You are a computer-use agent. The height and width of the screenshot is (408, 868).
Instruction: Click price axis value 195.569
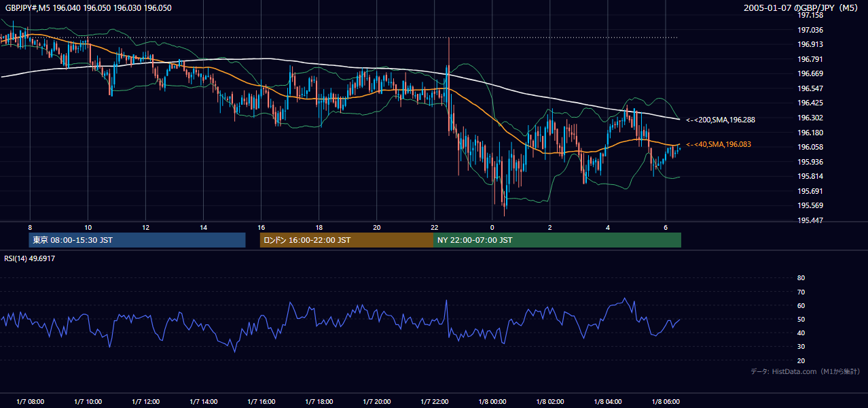810,205
